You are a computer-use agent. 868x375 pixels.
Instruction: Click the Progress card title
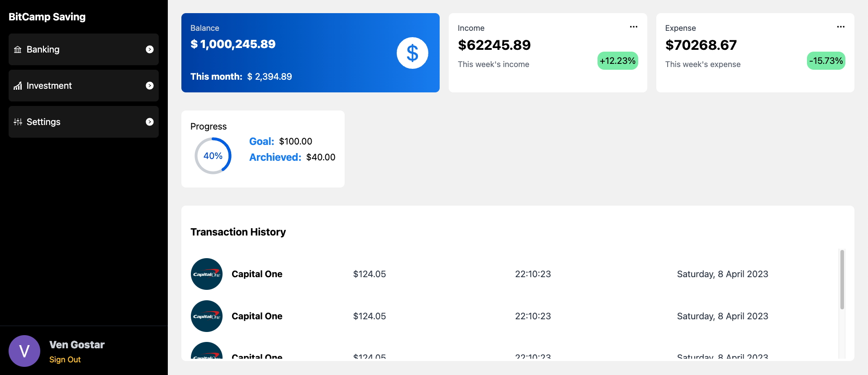[209, 126]
